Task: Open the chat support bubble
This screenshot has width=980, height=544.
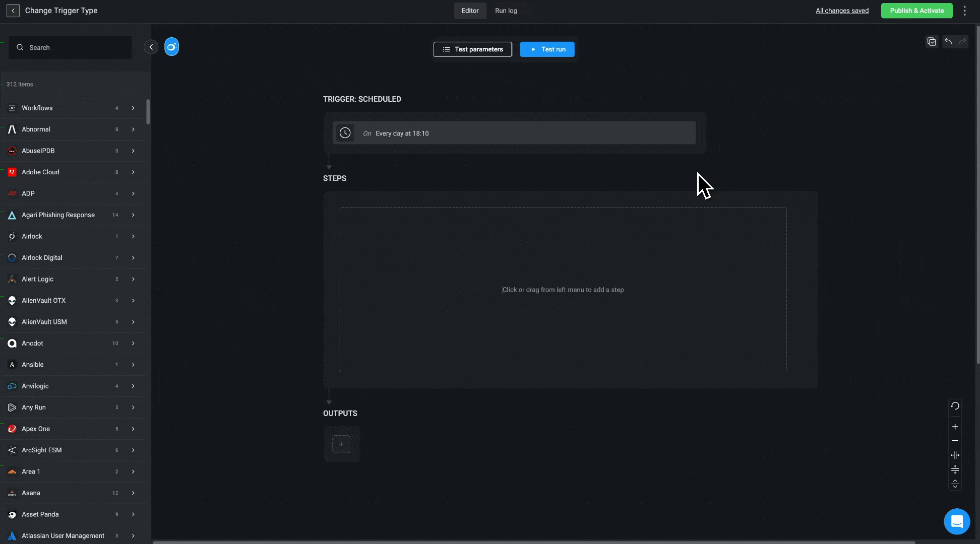Action: click(x=957, y=521)
